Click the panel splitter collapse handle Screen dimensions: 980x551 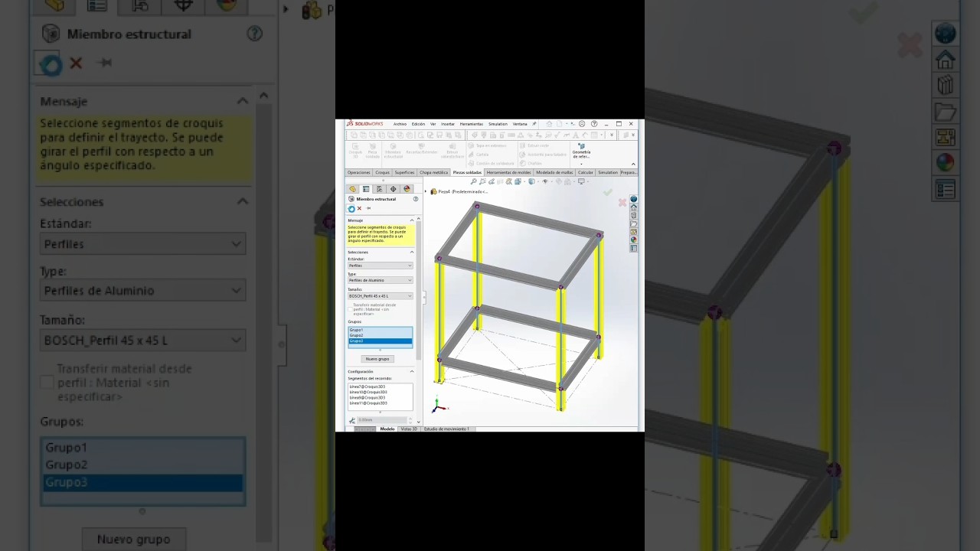tap(423, 298)
